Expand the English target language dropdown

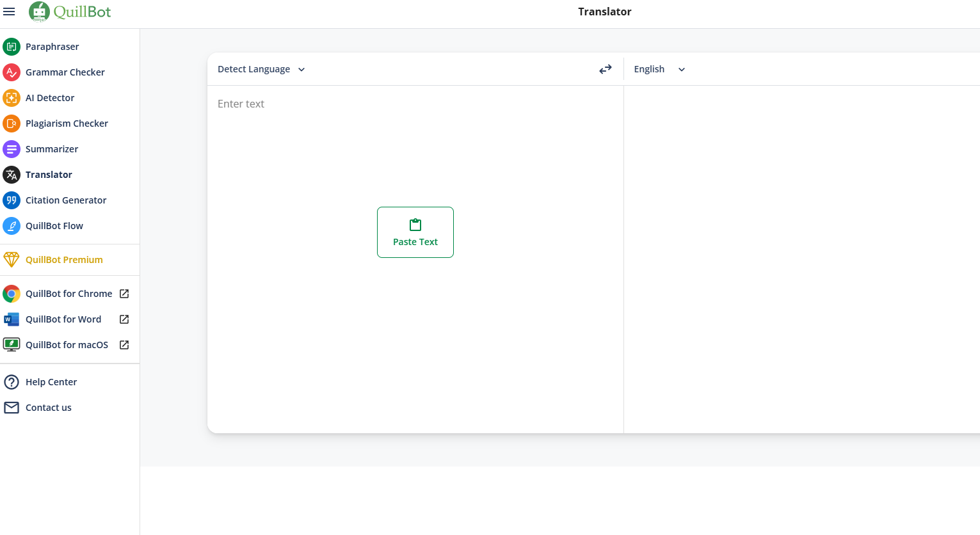click(x=659, y=68)
